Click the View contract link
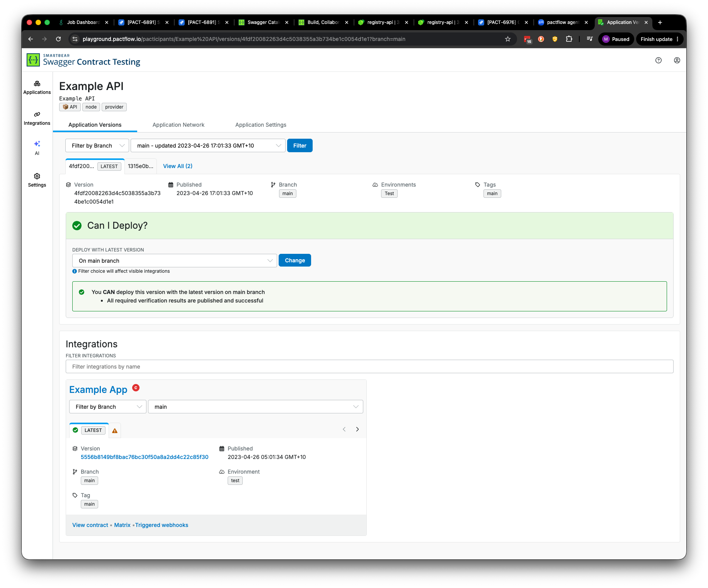The width and height of the screenshot is (708, 588). [90, 525]
